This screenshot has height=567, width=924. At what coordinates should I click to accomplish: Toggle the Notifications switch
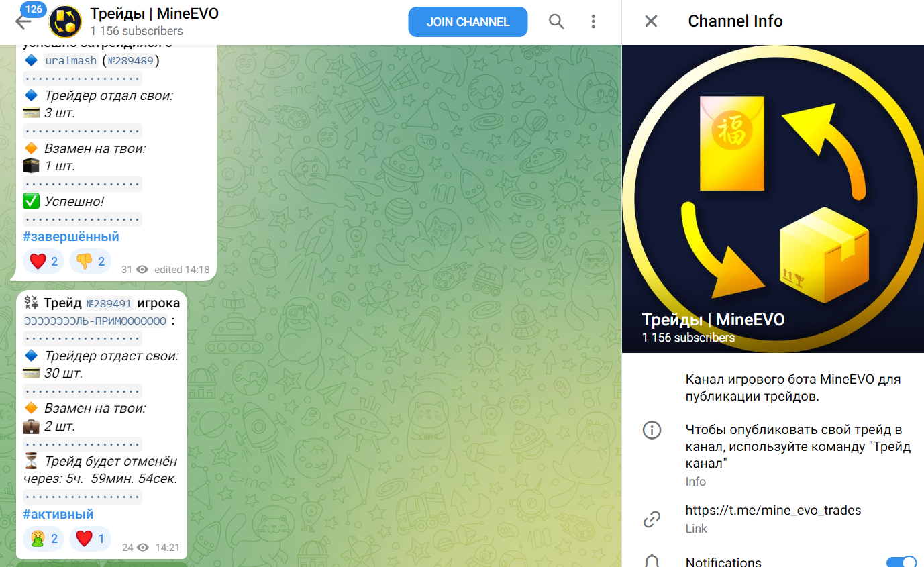901,562
